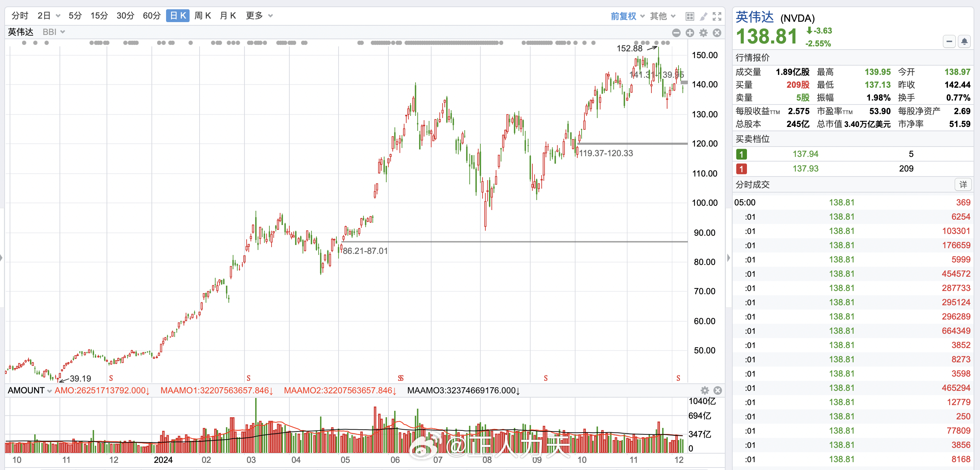Click the 昨收 142.44 value
980x470 pixels.
point(957,85)
